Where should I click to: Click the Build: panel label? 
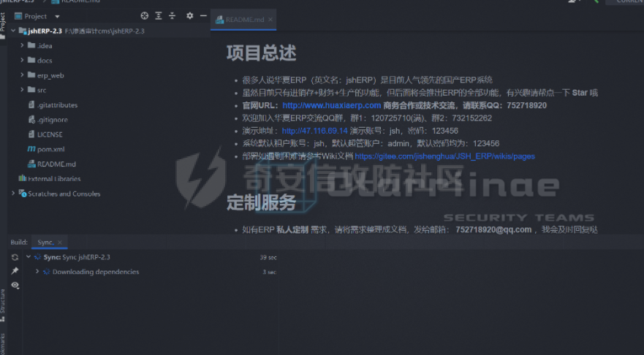[x=19, y=242]
